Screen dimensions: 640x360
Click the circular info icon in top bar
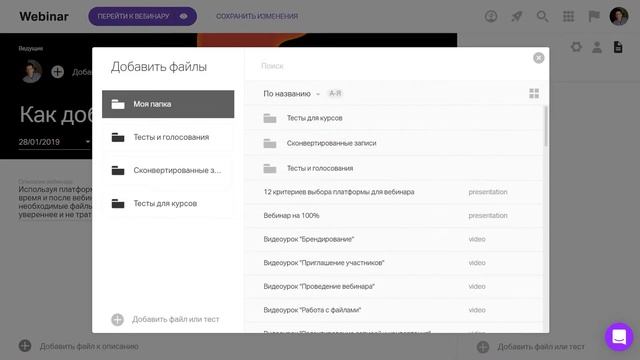(x=491, y=16)
